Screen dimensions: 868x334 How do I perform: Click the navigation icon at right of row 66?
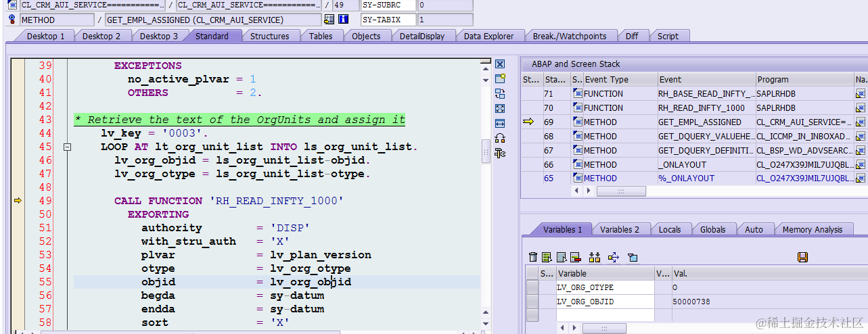860,165
